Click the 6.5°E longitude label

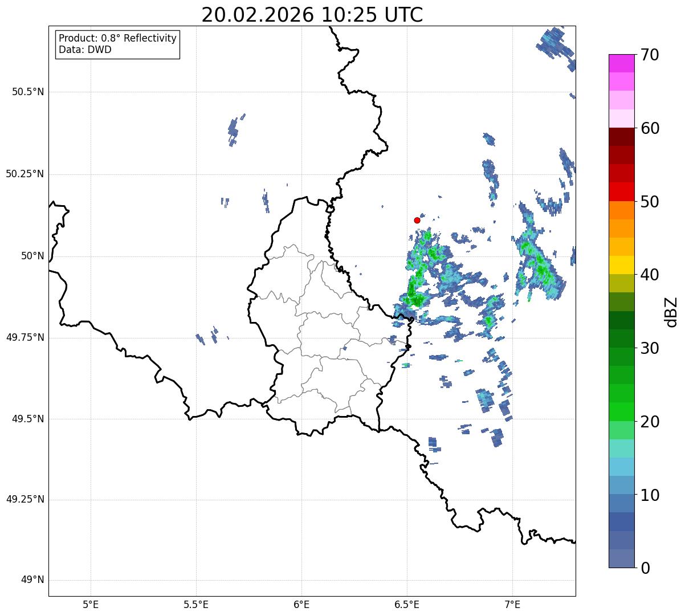(407, 604)
